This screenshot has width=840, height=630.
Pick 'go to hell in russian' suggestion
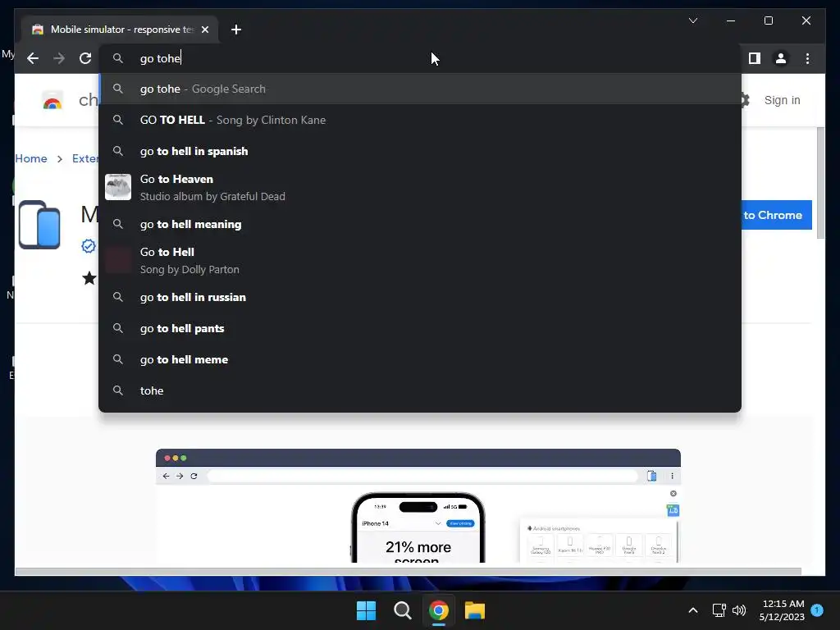[420, 297]
